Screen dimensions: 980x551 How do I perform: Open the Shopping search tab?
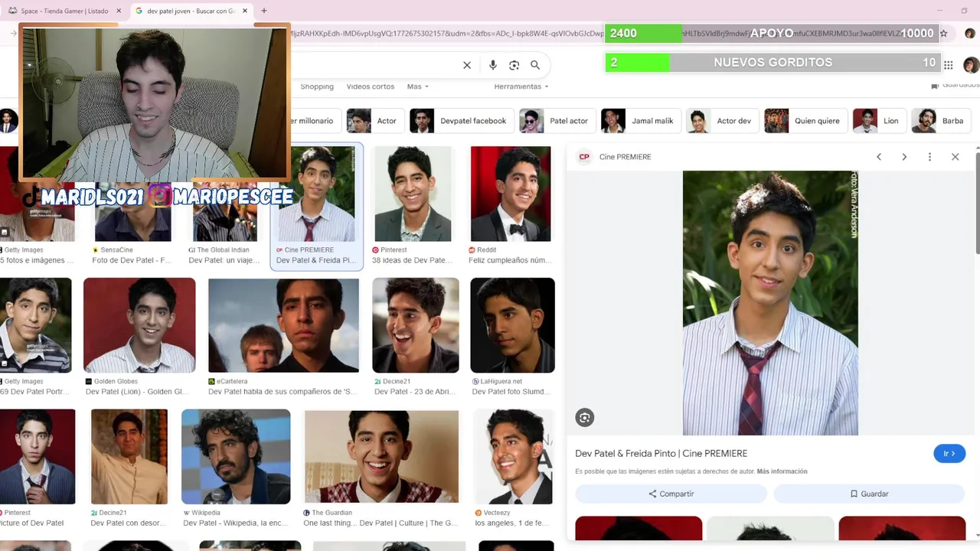317,86
